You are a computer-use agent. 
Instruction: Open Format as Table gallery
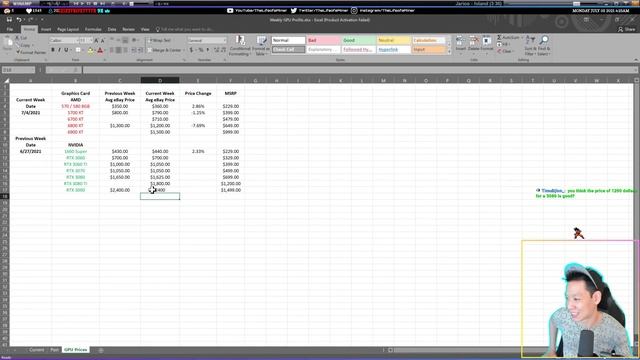click(x=260, y=46)
